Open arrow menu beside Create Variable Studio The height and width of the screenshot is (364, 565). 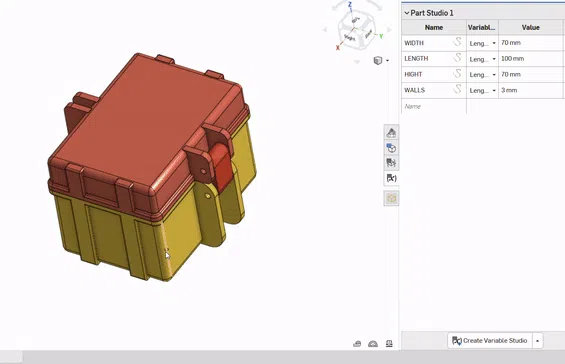537,341
